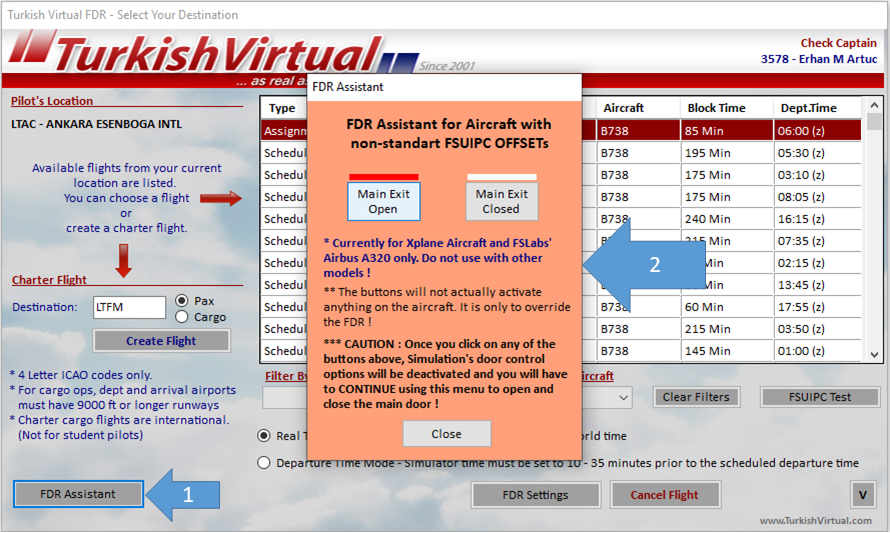
Task: Open the aircraft filter dropdown arrow
Action: 623,397
